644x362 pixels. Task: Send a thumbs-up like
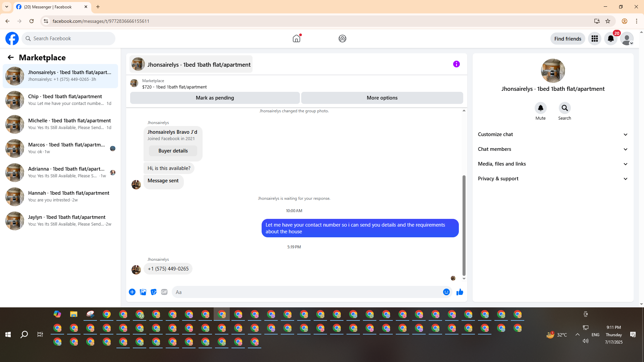pyautogui.click(x=460, y=292)
